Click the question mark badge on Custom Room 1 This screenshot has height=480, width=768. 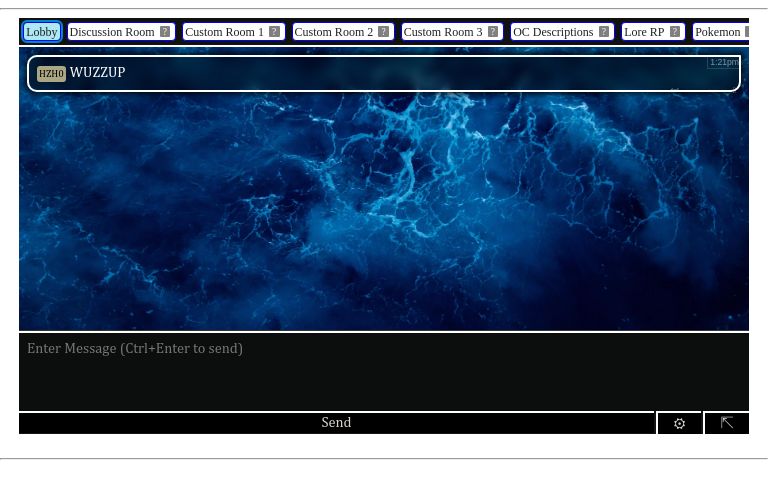[x=274, y=32]
